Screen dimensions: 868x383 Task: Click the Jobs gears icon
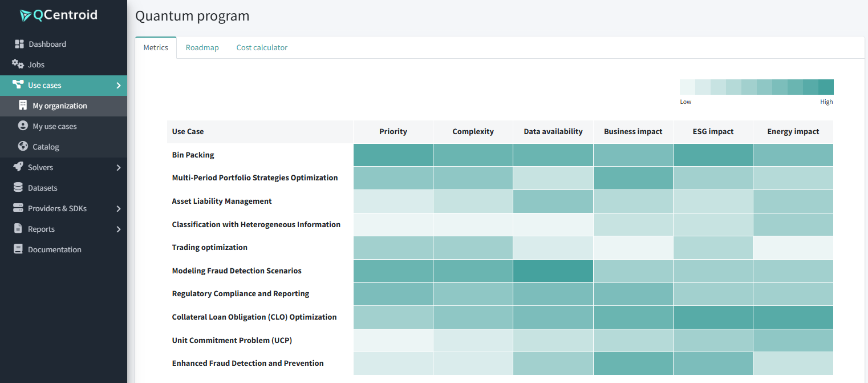click(x=18, y=64)
